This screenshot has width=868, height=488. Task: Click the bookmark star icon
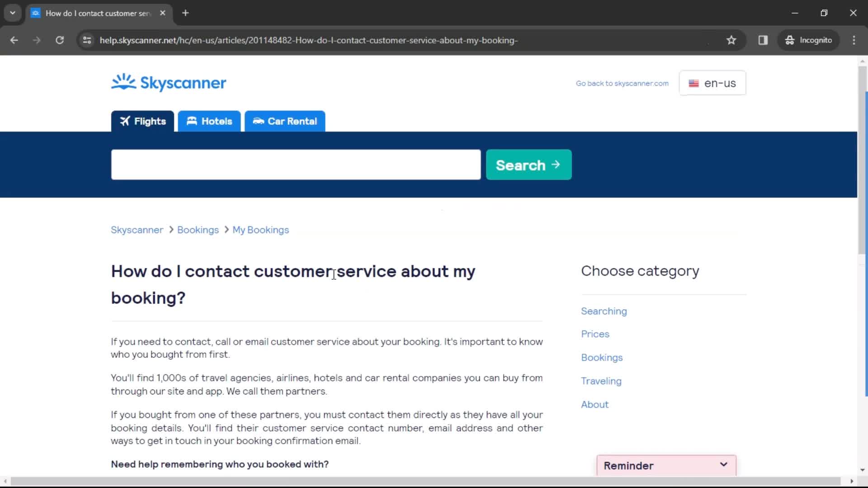(731, 40)
